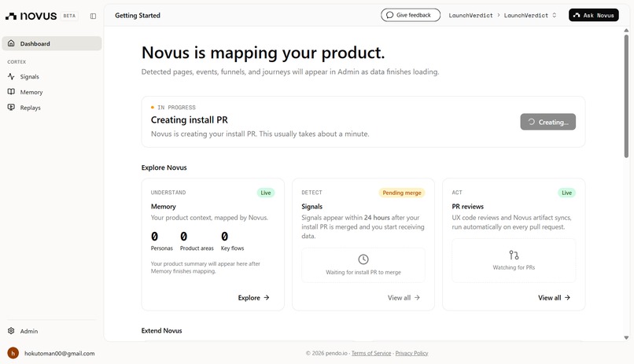Viewport: 634px width, 364px height.
Task: Click the scrollbar up arrow
Action: [626, 31]
